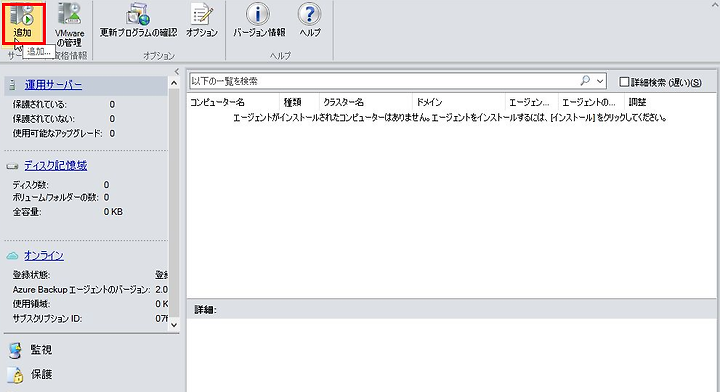Click the search magnifier icon
This screenshot has width=720, height=392.
(x=585, y=81)
